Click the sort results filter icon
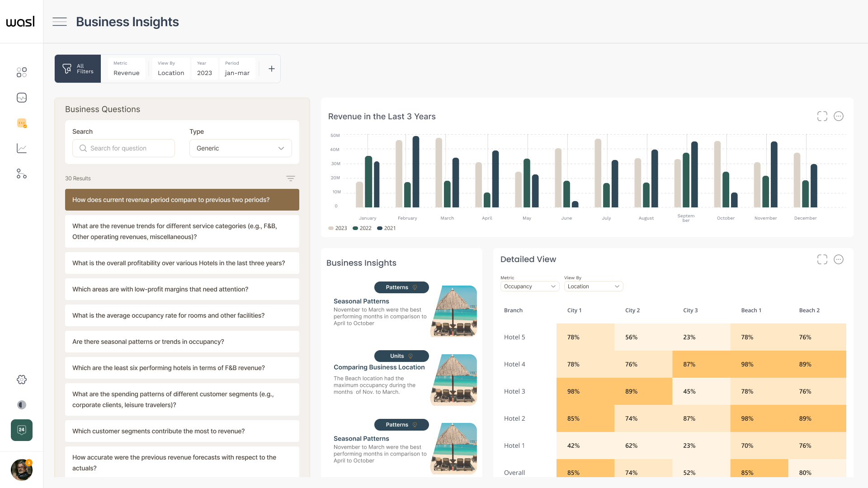Screen dimensions: 868x488 tap(290, 178)
